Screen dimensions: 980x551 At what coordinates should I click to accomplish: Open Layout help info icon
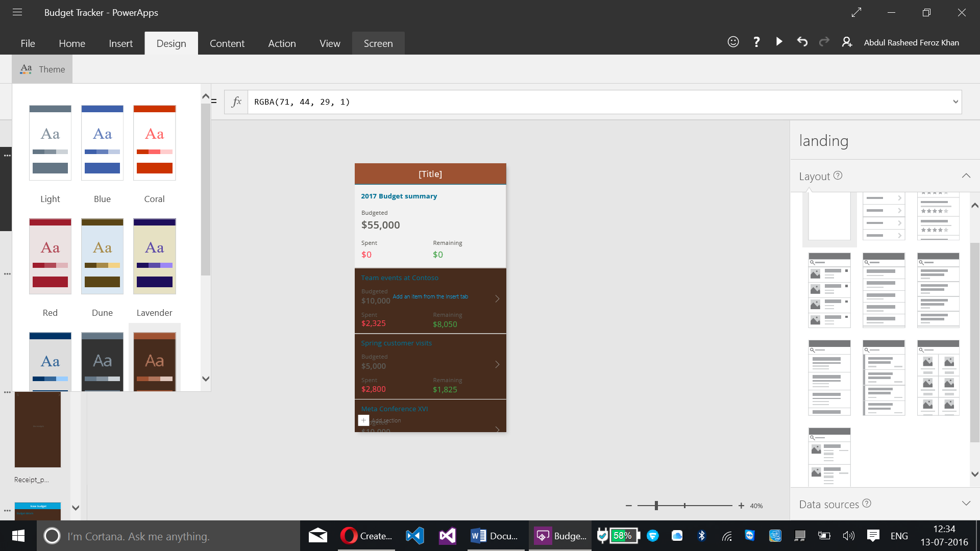(838, 176)
